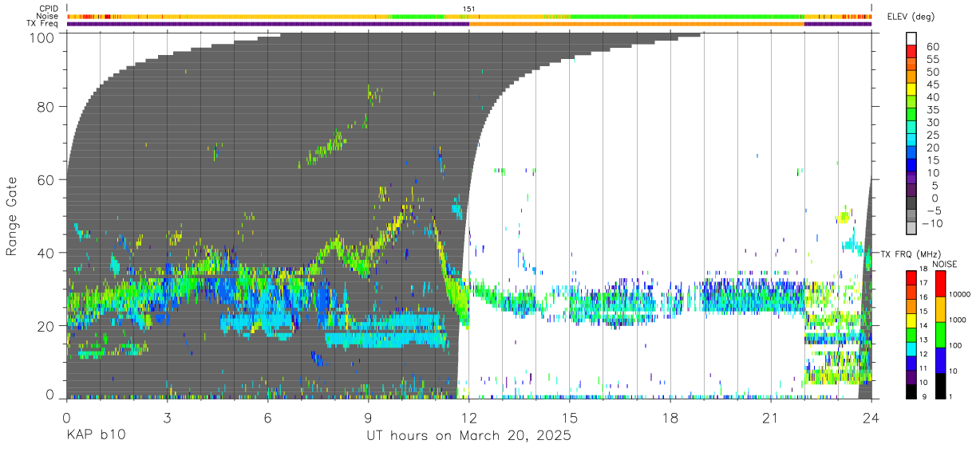Viewport: 980px width, 452px height.
Task: Click the '100' label on the NOISE legend
Action: coord(954,345)
